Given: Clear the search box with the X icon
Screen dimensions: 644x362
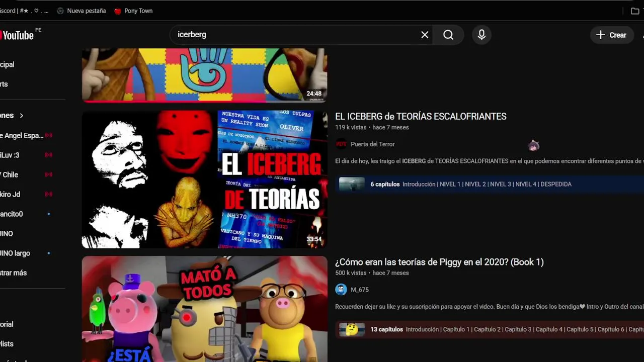Looking at the screenshot, I should [425, 35].
